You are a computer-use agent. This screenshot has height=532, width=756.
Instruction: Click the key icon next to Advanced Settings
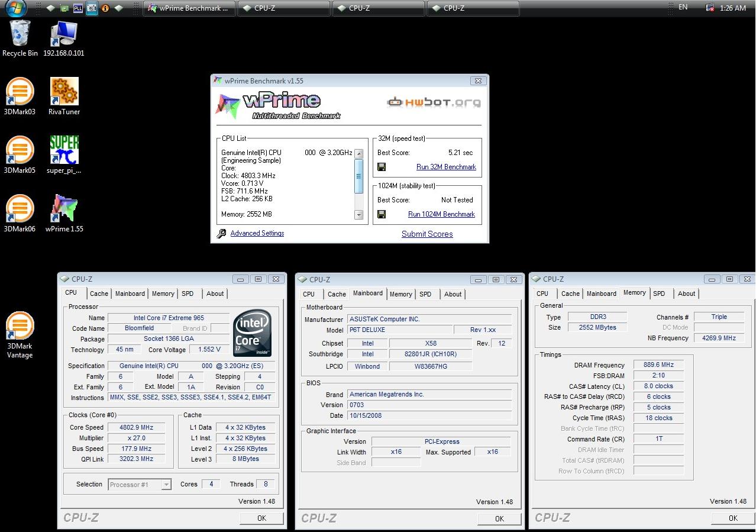pos(221,233)
